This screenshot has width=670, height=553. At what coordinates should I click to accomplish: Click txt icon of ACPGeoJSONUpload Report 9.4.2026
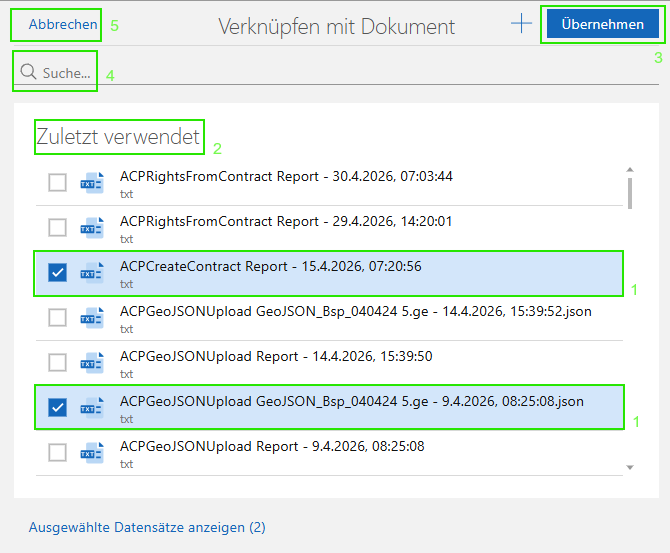coord(92,452)
